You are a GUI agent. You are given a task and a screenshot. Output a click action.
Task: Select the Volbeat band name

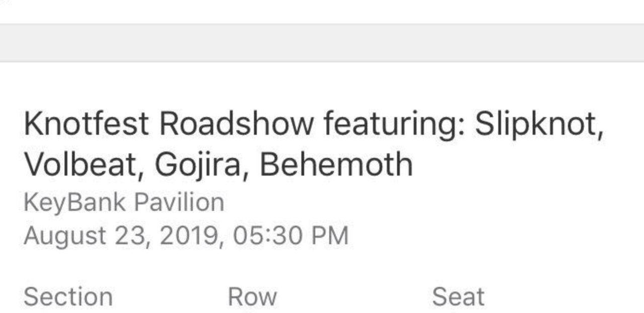pyautogui.click(x=80, y=164)
